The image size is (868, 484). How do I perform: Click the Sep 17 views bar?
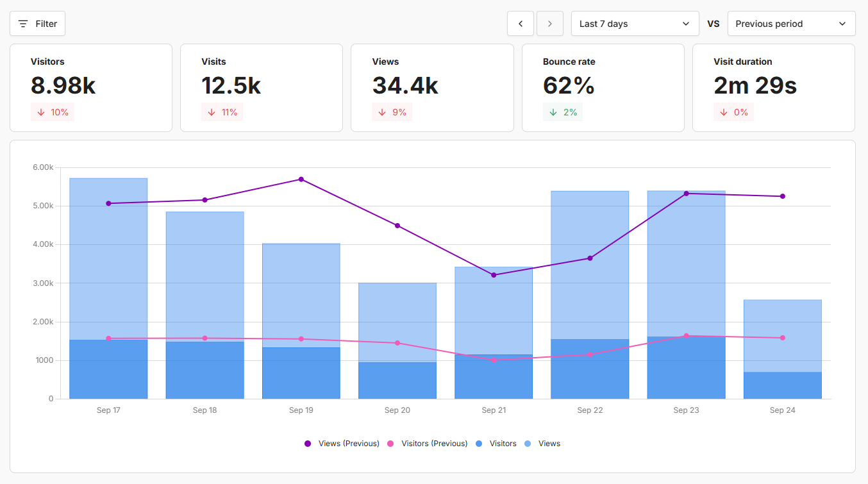pos(108,256)
